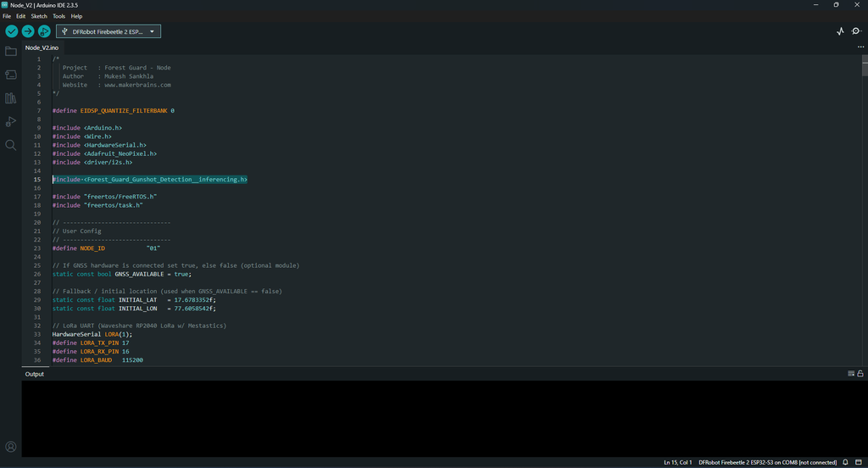Click the DFRobot Firebeetle COM8 status entry
This screenshot has width=868, height=468.
pos(767,462)
